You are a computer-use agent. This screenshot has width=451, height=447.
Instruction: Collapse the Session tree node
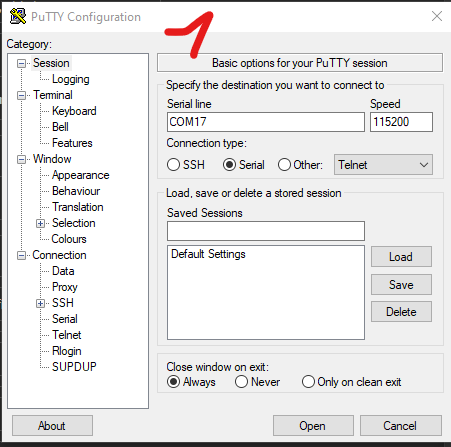tap(21, 63)
